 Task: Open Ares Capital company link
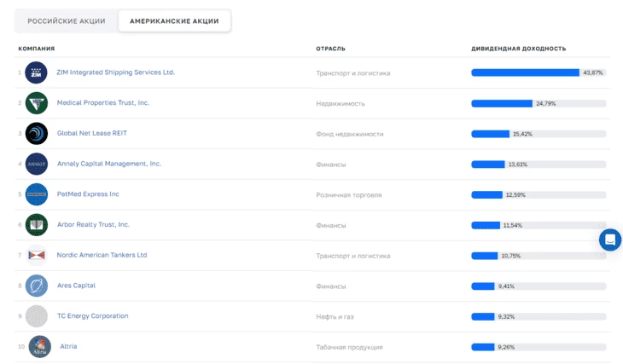point(76,286)
